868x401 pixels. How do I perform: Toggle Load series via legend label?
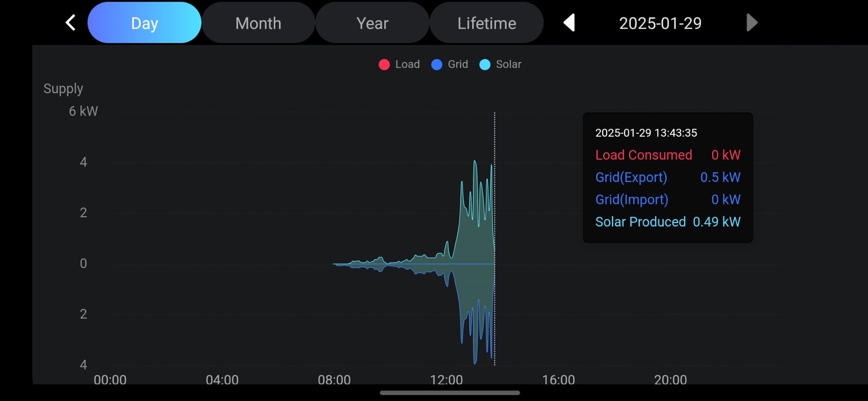[x=407, y=64]
